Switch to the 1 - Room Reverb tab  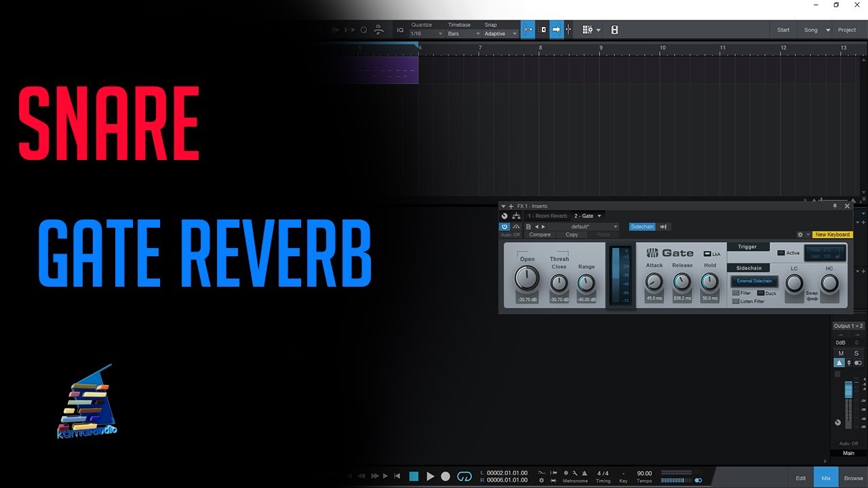[547, 216]
